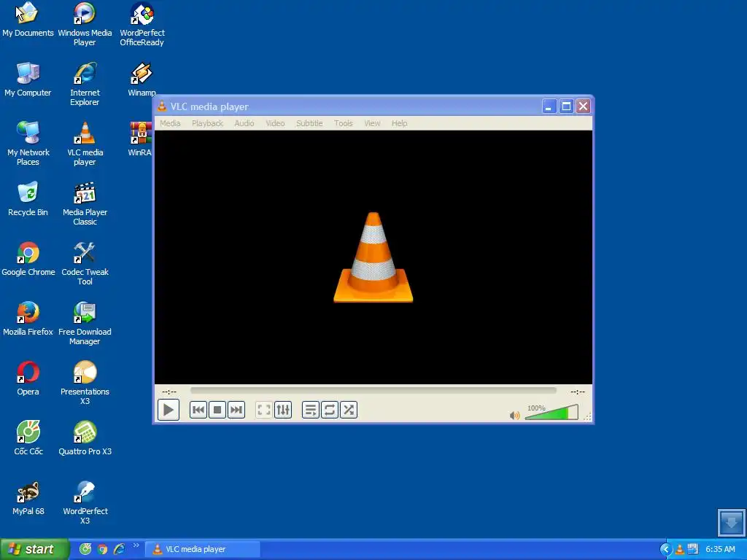Select the Free Download Manager desktop icon
This screenshot has width=747, height=560.
[85, 324]
